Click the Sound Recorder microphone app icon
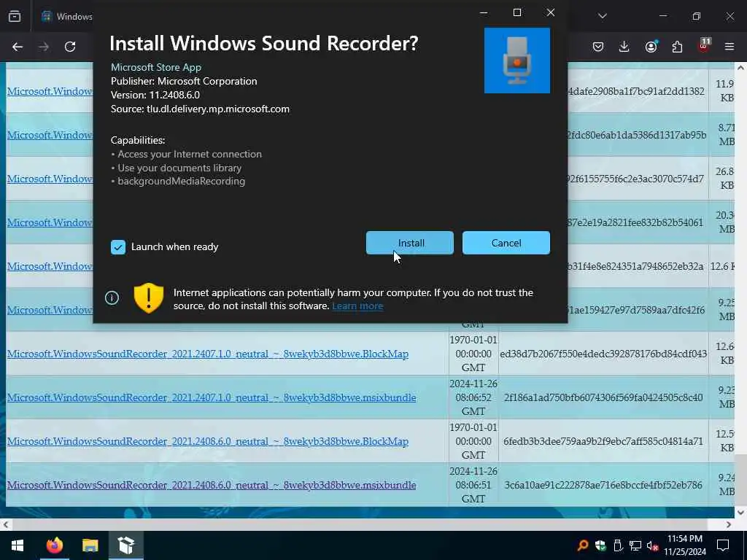 click(517, 61)
